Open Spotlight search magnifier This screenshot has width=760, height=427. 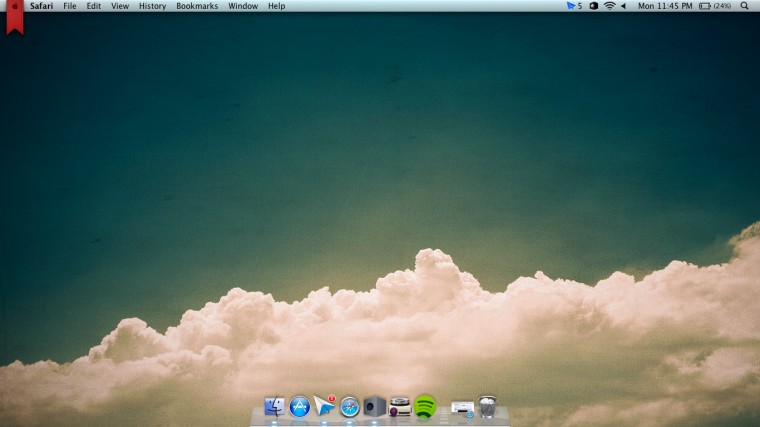tap(744, 6)
